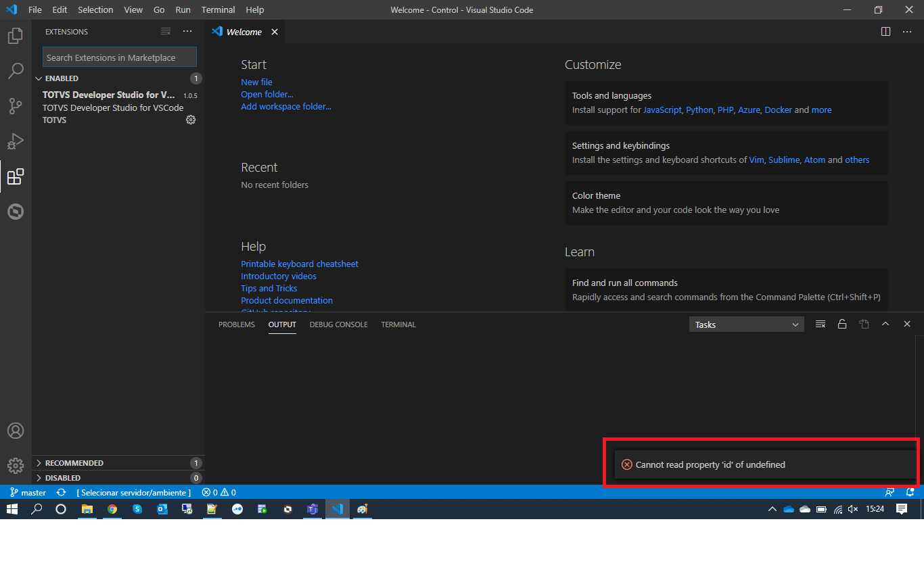Maximize the panel with the chevron toggle
924x578 pixels.
tap(885, 324)
